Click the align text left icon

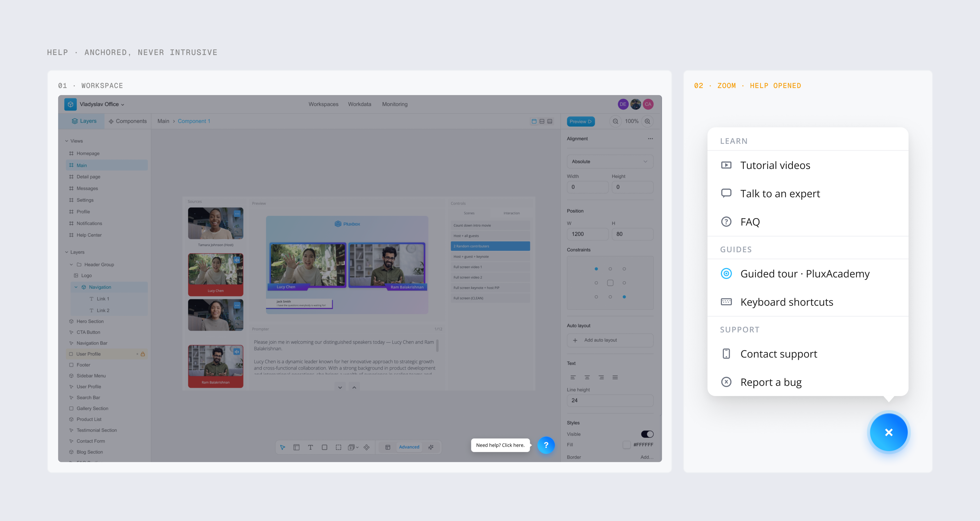point(573,377)
